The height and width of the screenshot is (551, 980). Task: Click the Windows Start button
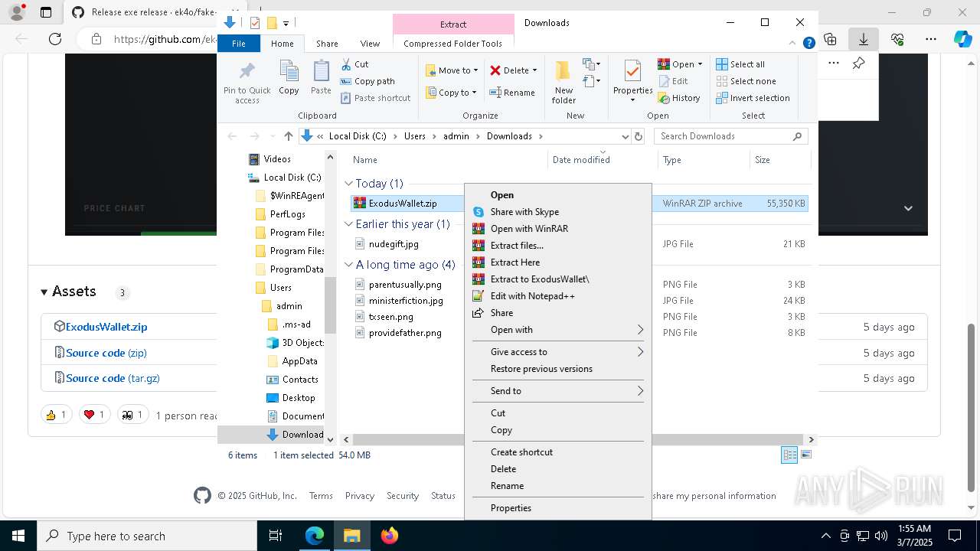click(x=18, y=536)
